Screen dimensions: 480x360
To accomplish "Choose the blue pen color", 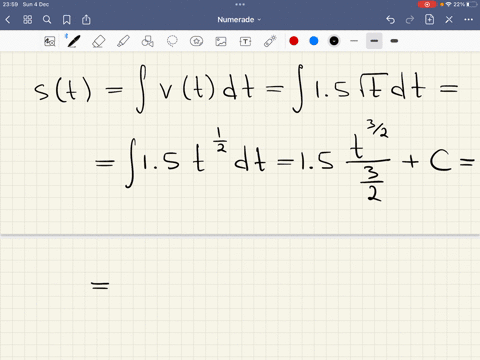I will coord(314,41).
